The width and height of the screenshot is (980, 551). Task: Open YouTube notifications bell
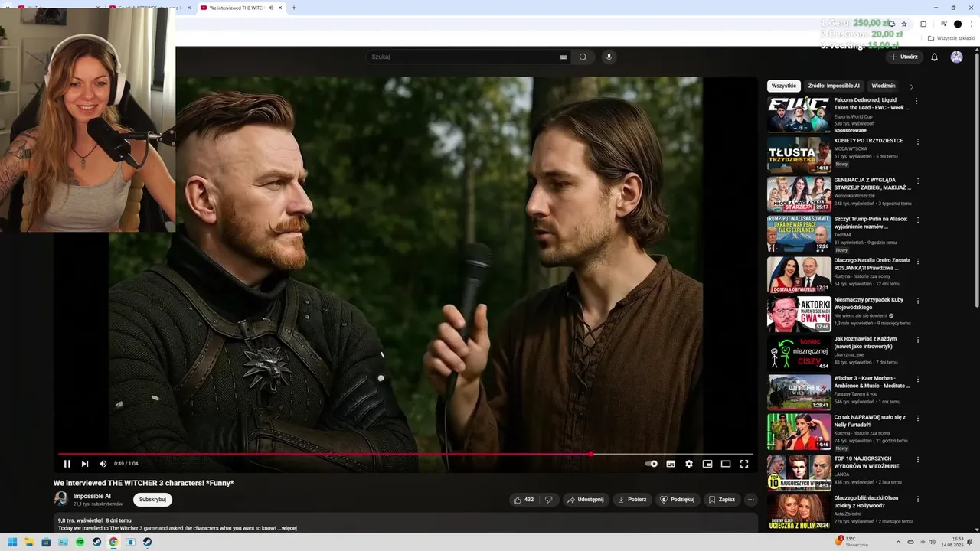934,57
